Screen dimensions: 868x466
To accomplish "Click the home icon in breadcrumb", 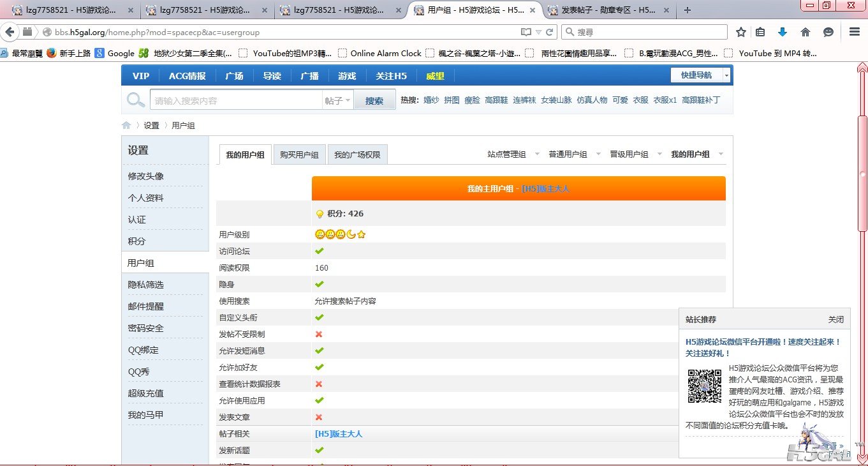I will [x=126, y=125].
